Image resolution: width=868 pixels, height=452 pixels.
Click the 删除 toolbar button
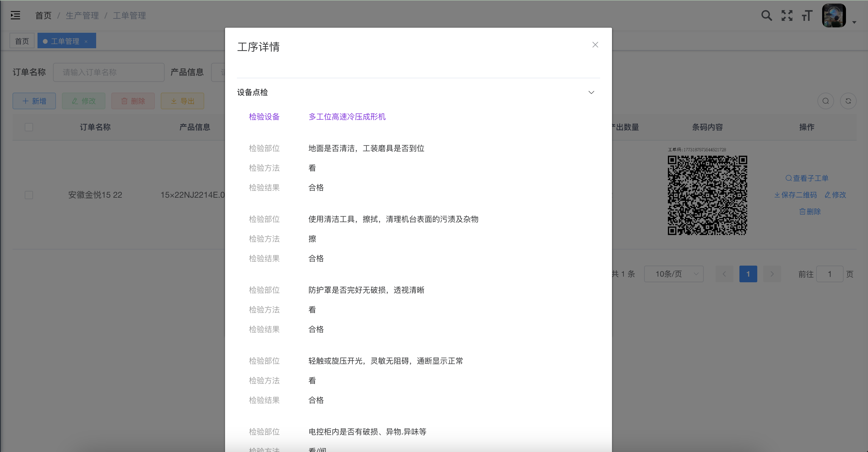(133, 101)
